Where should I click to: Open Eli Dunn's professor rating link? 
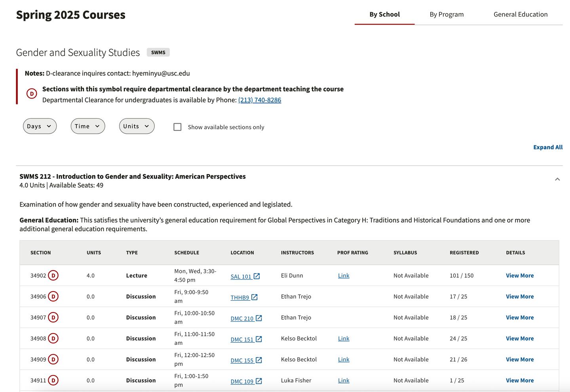344,275
